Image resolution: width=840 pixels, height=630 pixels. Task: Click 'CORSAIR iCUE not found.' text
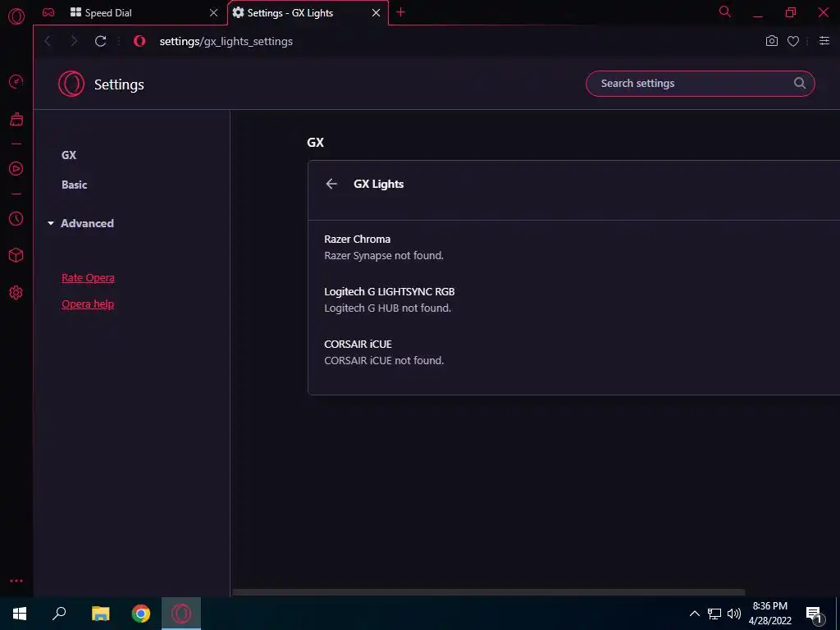(384, 361)
